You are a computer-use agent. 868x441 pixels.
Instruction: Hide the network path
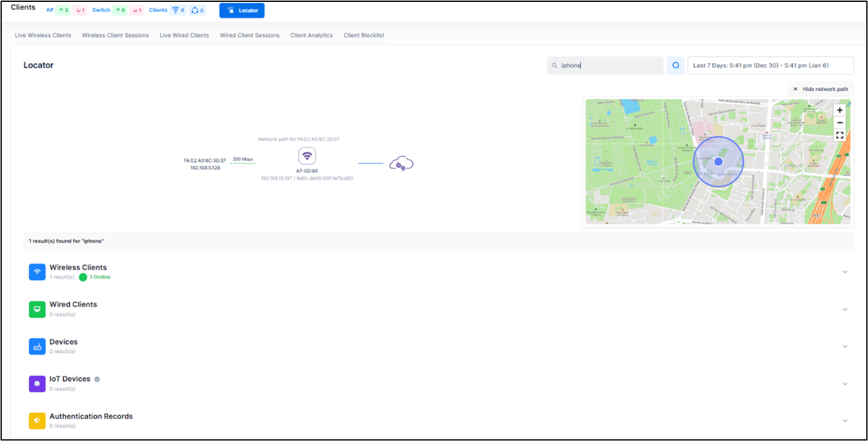tap(820, 89)
